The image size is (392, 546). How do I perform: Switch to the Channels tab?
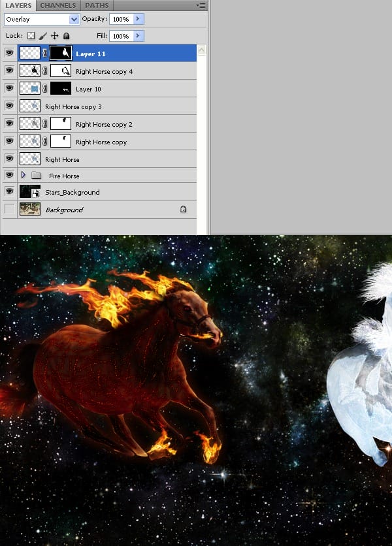click(x=58, y=5)
